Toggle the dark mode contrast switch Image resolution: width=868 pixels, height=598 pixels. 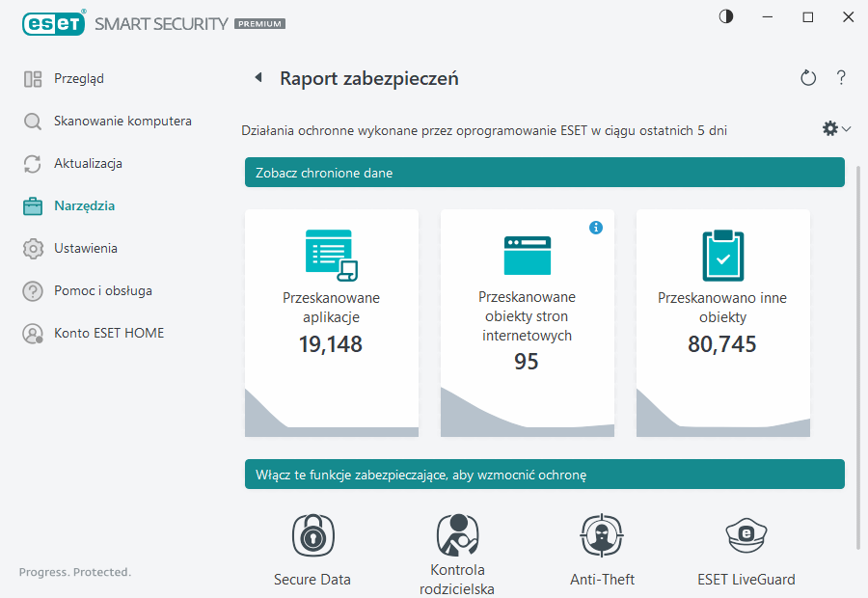pyautogui.click(x=724, y=16)
